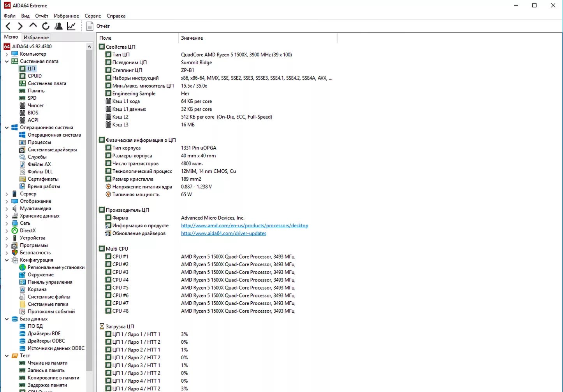
Task: Refresh the page with the circular arrow icon
Action: [46, 26]
